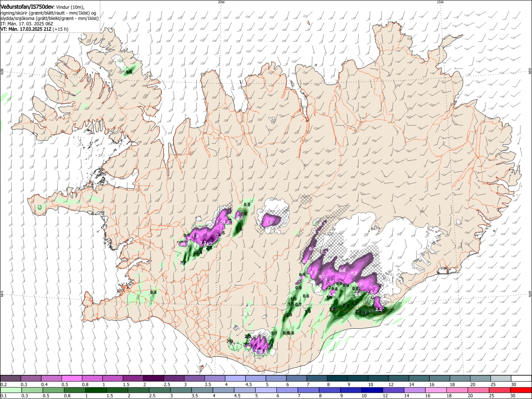This screenshot has width=532, height=399.
Task: Select the upper legend swatch labelled 0.5
Action: pos(71,378)
